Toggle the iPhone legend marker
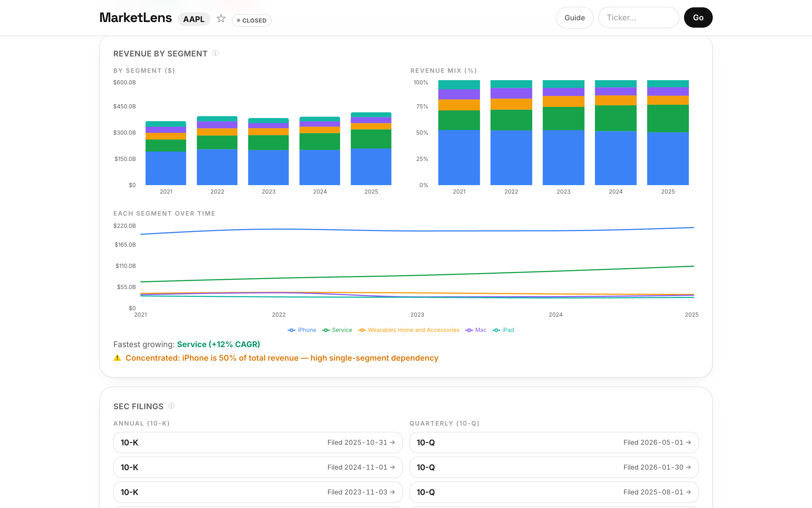The height and width of the screenshot is (508, 812). coord(291,330)
